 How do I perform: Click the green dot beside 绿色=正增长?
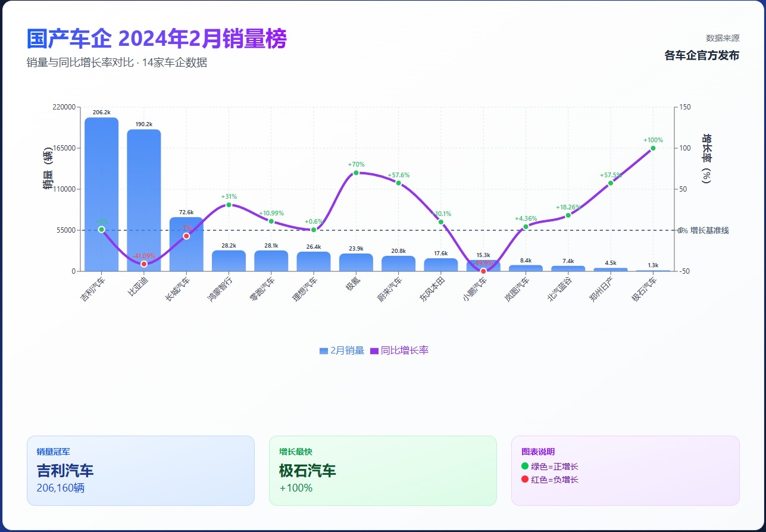[525, 466]
